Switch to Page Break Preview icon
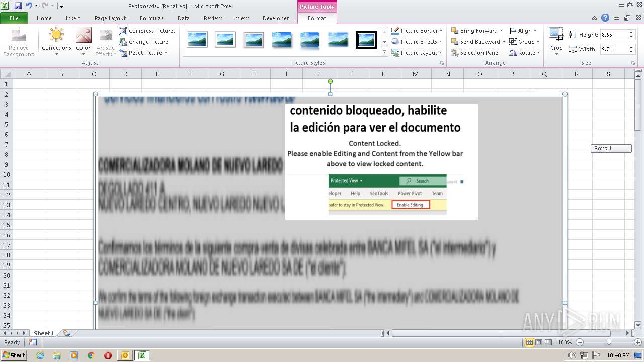Image resolution: width=644 pixels, height=362 pixels. point(548,342)
